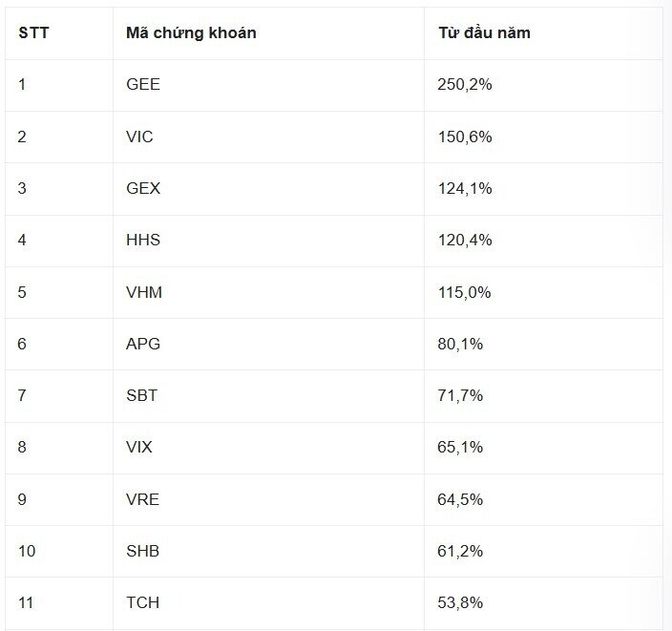Viewport: 672px width, 631px height.
Task: Select the 53,8% value for TCH
Action: tap(461, 603)
